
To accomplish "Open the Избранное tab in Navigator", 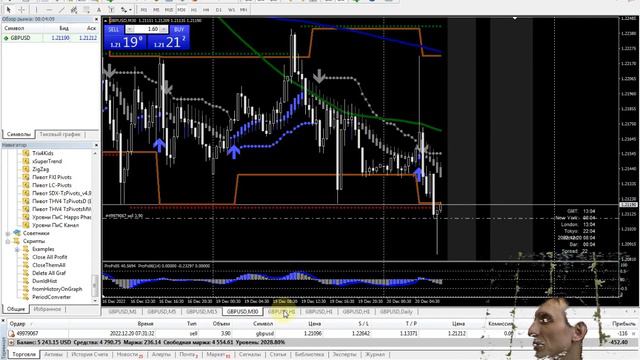I will point(47,309).
